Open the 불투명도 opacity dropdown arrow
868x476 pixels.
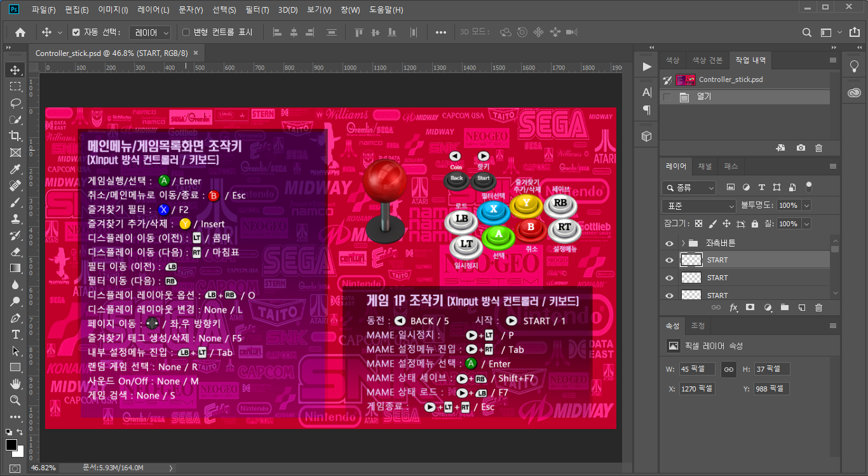pos(806,206)
